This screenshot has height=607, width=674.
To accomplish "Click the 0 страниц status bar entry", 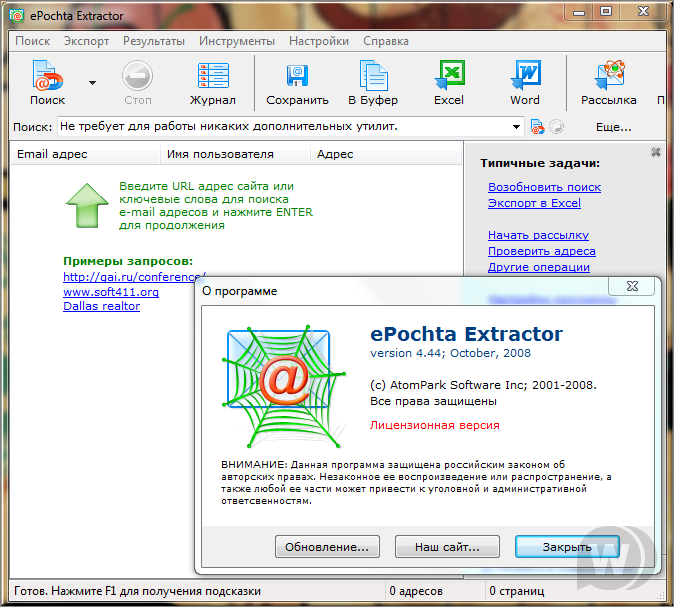I will click(x=516, y=591).
